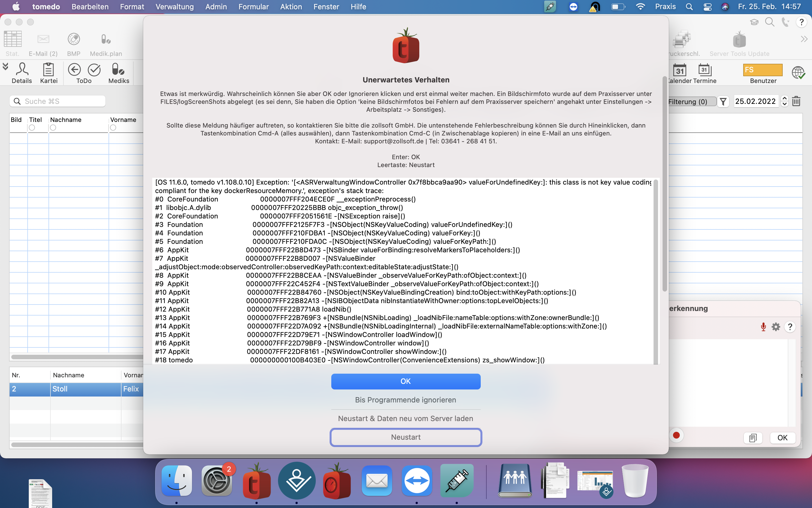
Task: Open the Admin menu
Action: (x=216, y=7)
